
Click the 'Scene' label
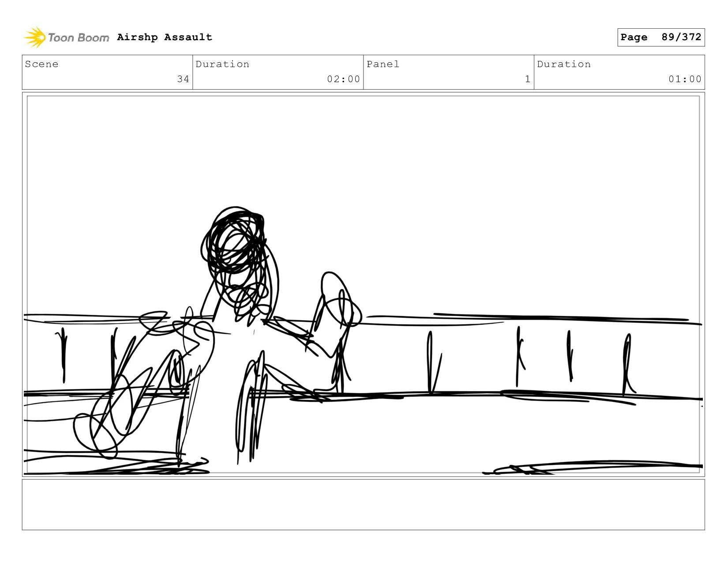(41, 64)
